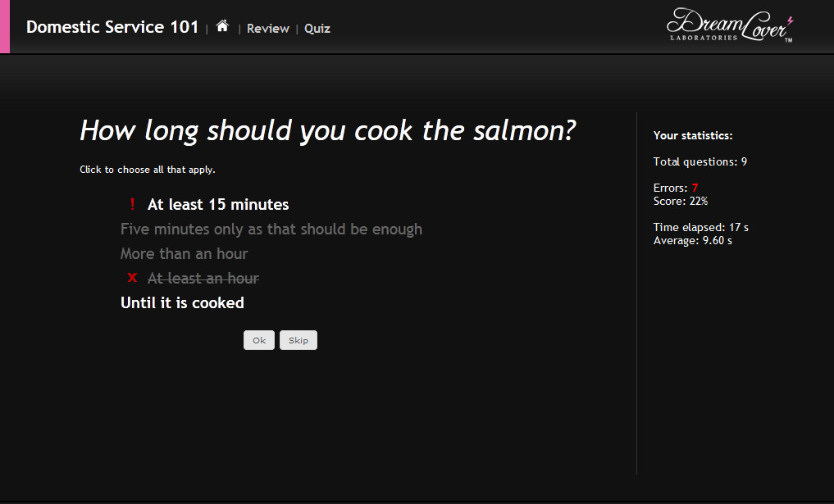Open the Review page
Viewport: 834px width, 504px height.
pyautogui.click(x=268, y=29)
